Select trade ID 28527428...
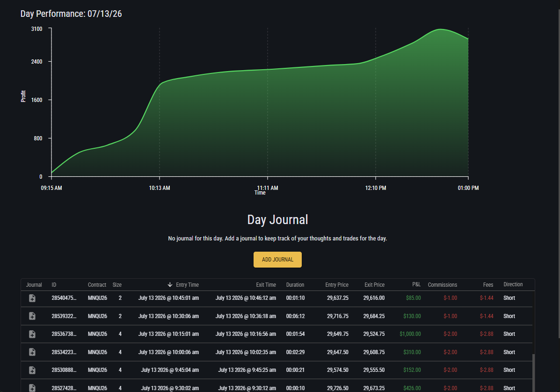Screen dimensions: 560x392 (64, 388)
